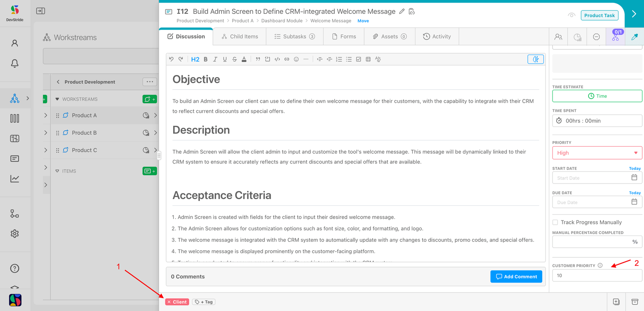Open the archive icon at bottom right

[635, 302]
